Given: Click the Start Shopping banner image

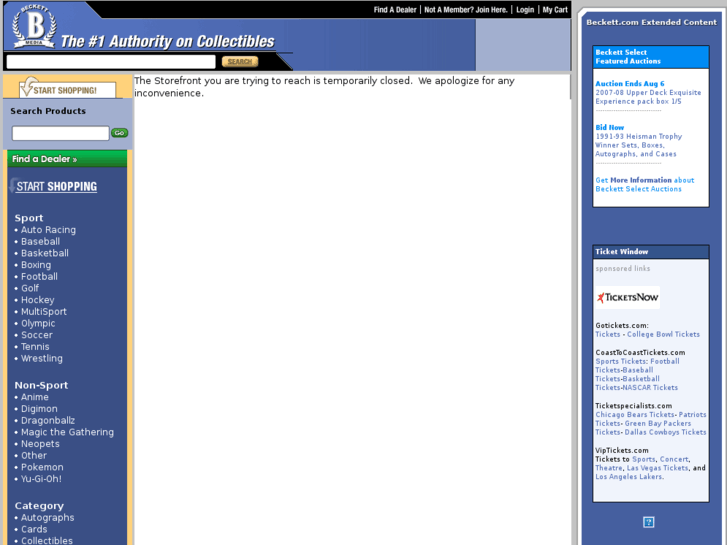Looking at the screenshot, I should (67, 88).
